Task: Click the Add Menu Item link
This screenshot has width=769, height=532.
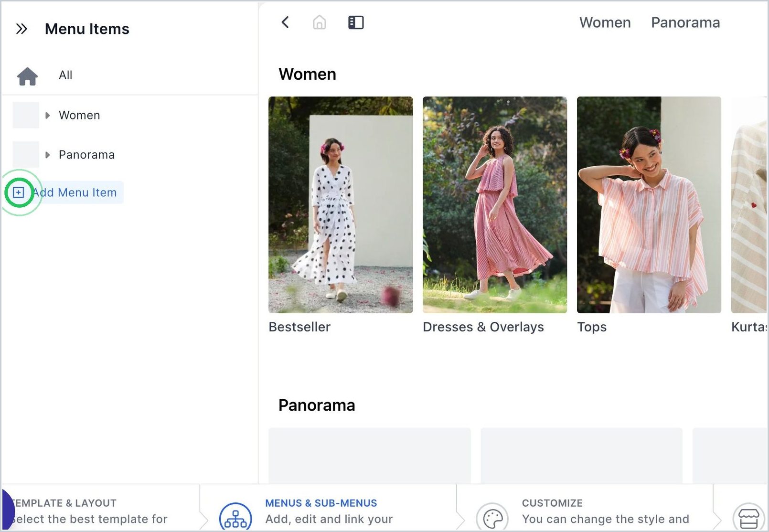Action: point(75,192)
